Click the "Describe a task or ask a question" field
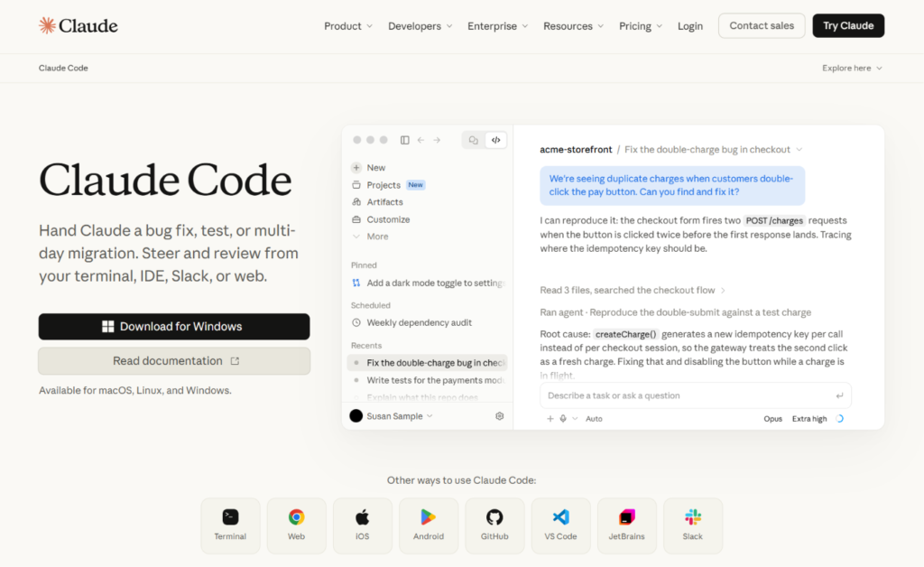 [696, 396]
